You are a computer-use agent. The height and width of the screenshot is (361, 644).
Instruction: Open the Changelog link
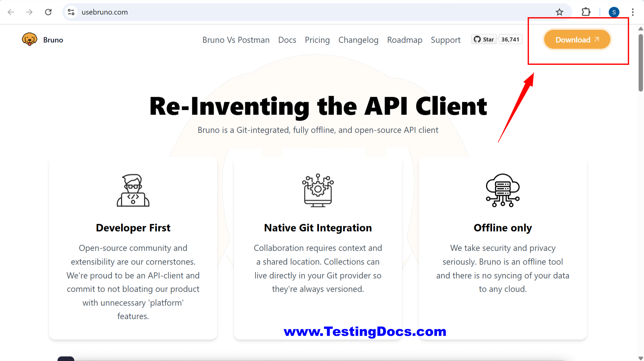point(358,40)
